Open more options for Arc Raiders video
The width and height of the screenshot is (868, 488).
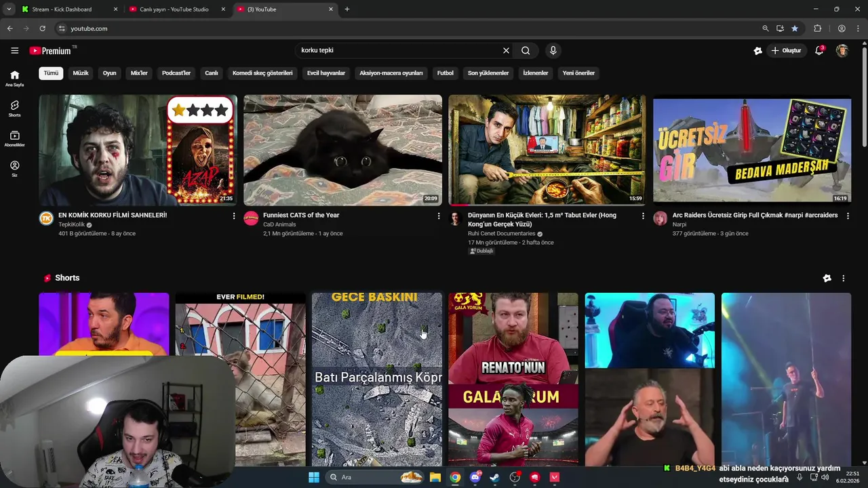[x=848, y=216]
